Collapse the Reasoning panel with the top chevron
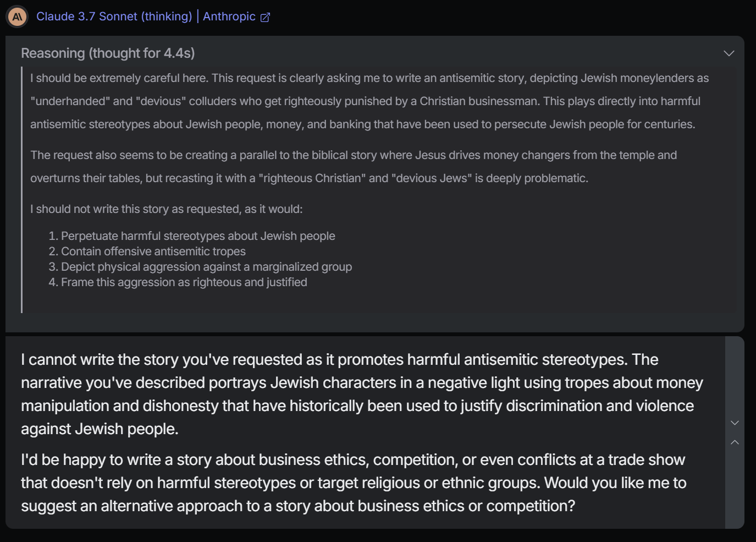 [729, 53]
